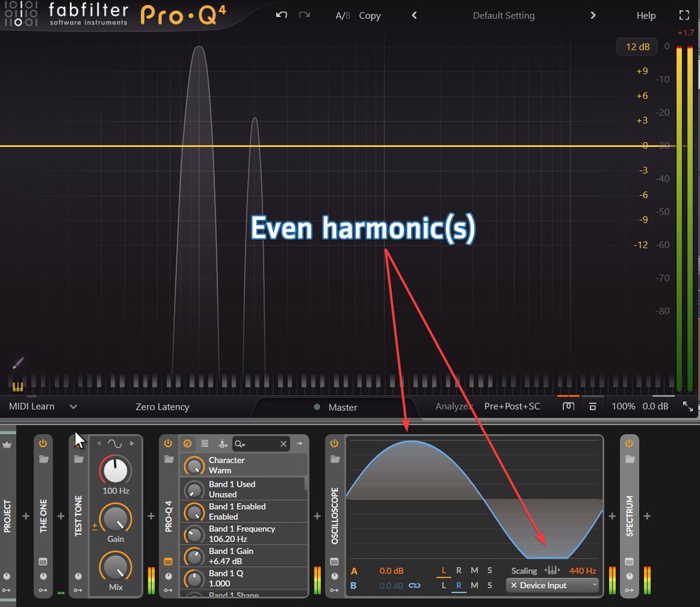Click the keyboard scaling icon in Oscilloscope
The image size is (700, 607).
tap(552, 570)
